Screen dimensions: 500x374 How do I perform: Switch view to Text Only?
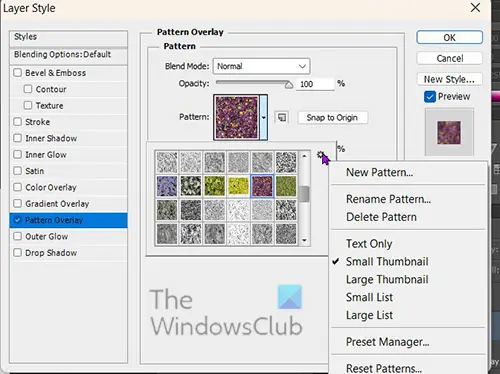point(369,244)
